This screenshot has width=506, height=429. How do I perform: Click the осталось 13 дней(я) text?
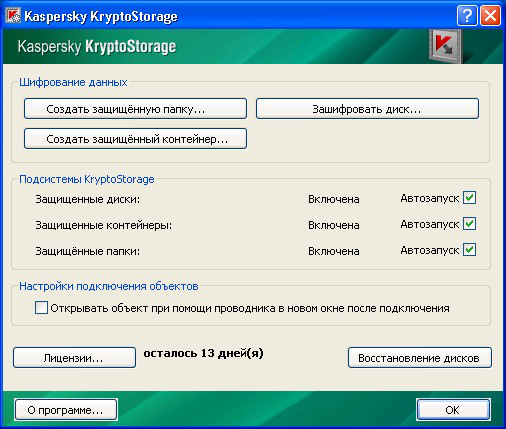[x=203, y=353]
